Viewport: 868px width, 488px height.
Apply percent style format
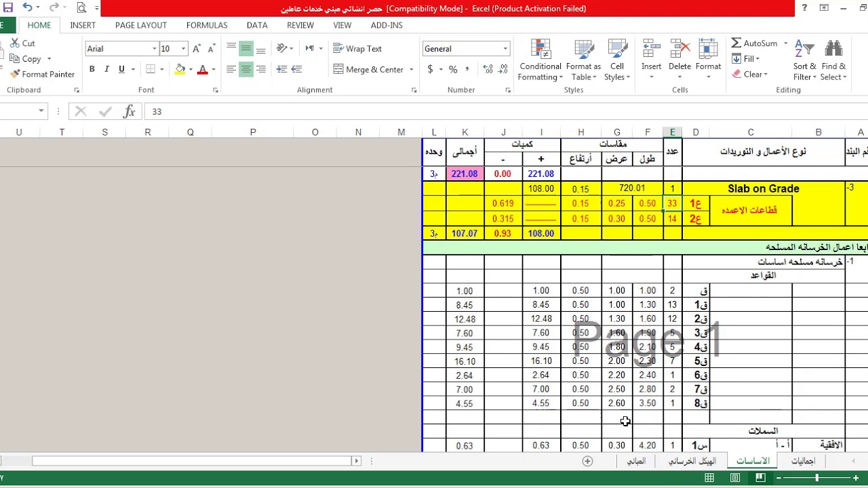click(x=453, y=69)
